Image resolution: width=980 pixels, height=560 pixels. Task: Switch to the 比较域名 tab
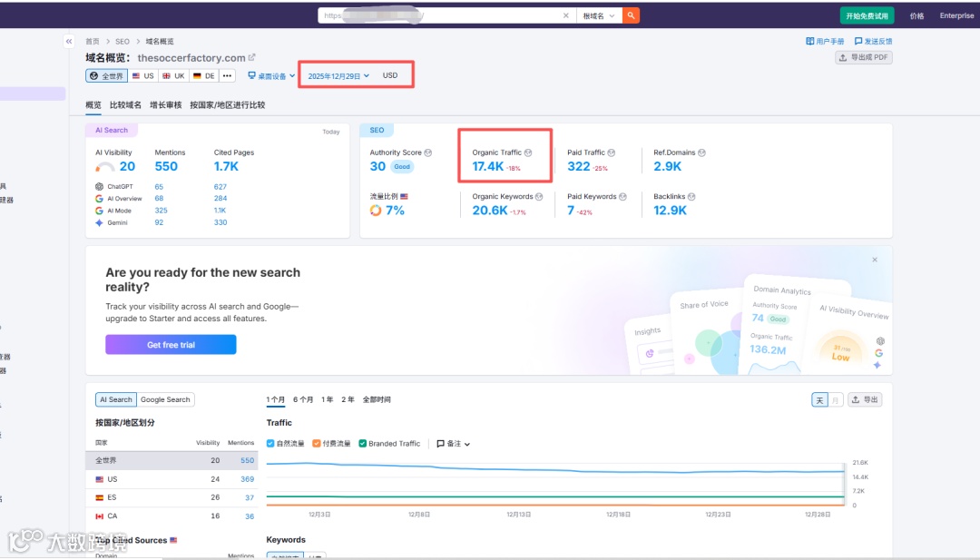[125, 105]
